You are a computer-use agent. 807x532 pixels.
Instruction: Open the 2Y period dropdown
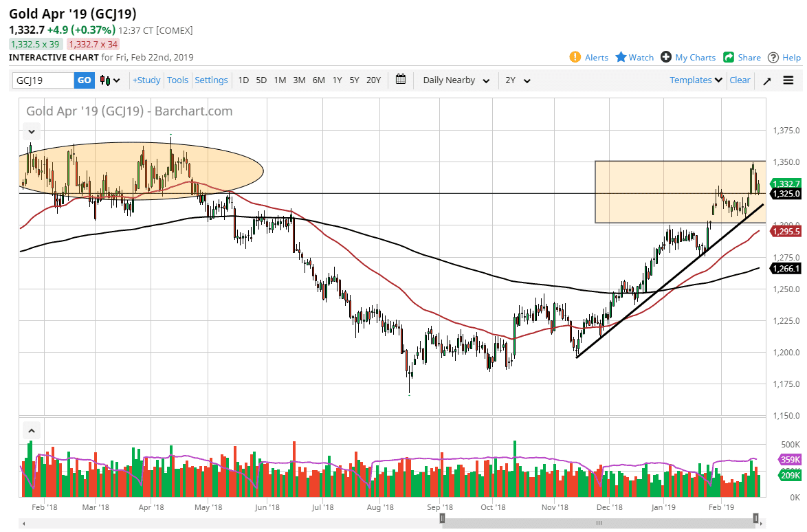[517, 80]
